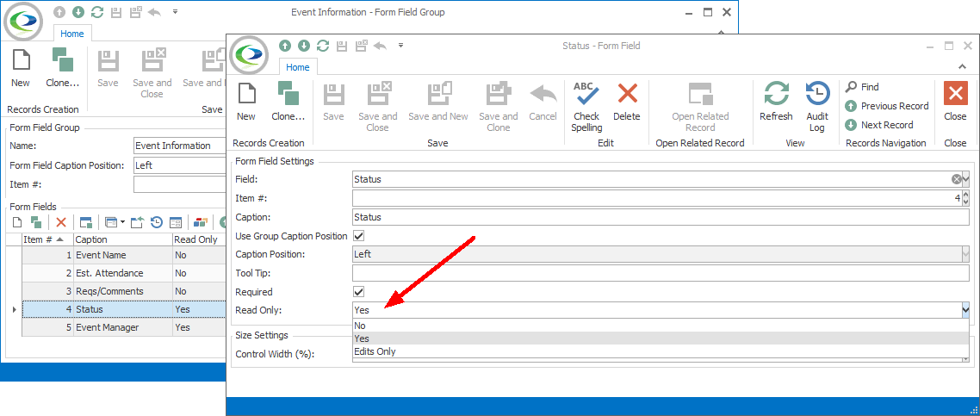The height and width of the screenshot is (416, 980).
Task: Maximize the Status Form Field window
Action: 949,46
